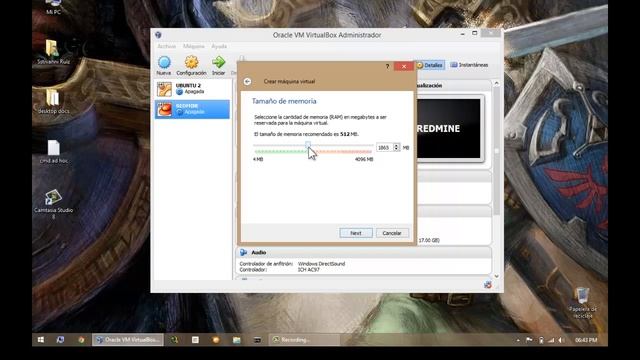Viewport: 640px width, 360px height.
Task: Open the Ayuda menu
Action: click(219, 47)
